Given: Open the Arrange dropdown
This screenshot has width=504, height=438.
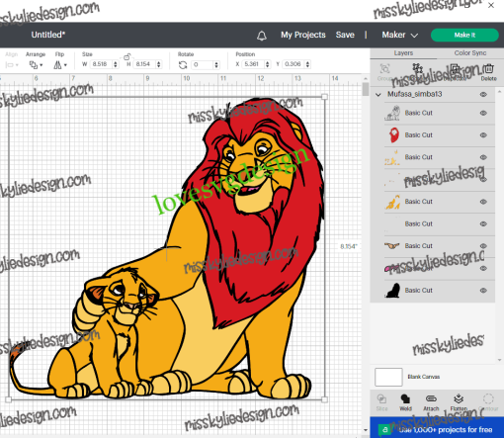Looking at the screenshot, I should 36,65.
